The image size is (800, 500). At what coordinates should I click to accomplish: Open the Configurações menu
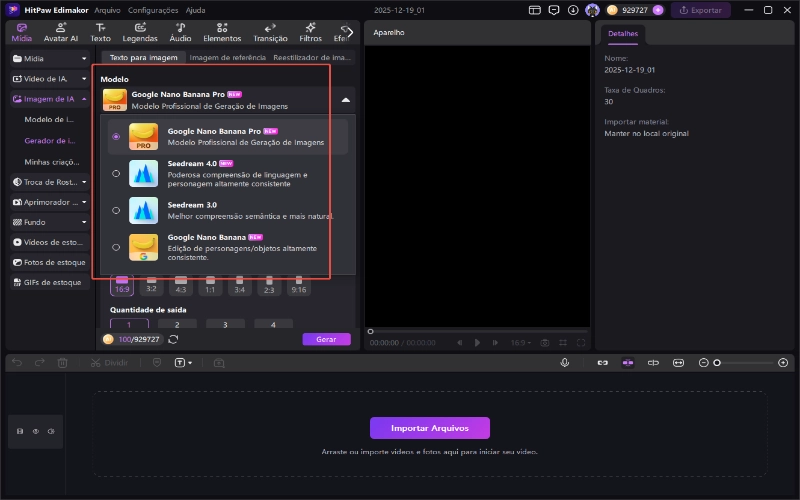(153, 9)
